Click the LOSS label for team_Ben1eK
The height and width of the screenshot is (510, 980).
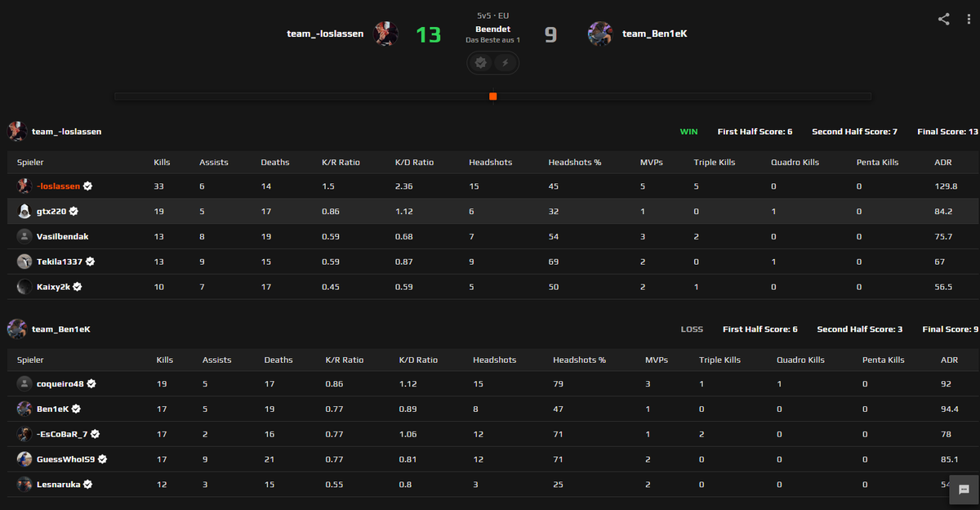(x=692, y=329)
